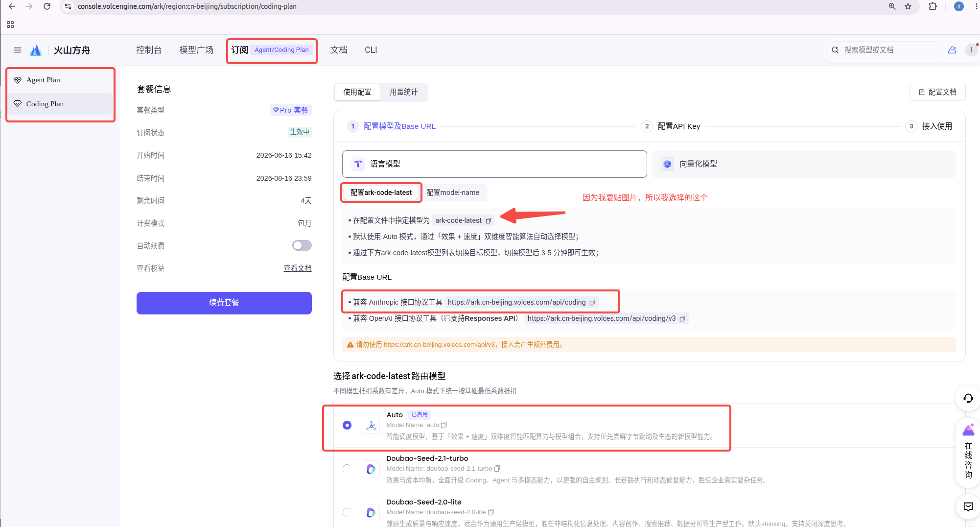Go back in browser history
This screenshot has width=980, height=527.
click(x=12, y=6)
